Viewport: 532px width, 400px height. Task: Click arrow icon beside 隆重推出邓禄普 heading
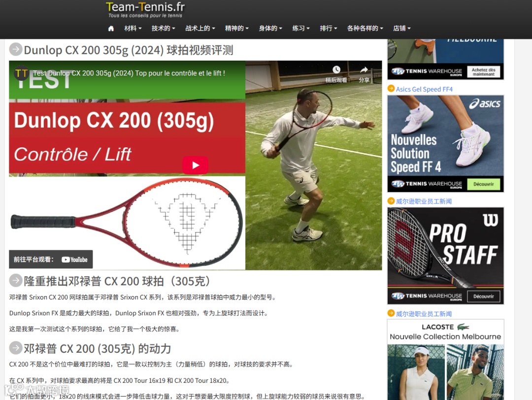tap(16, 281)
